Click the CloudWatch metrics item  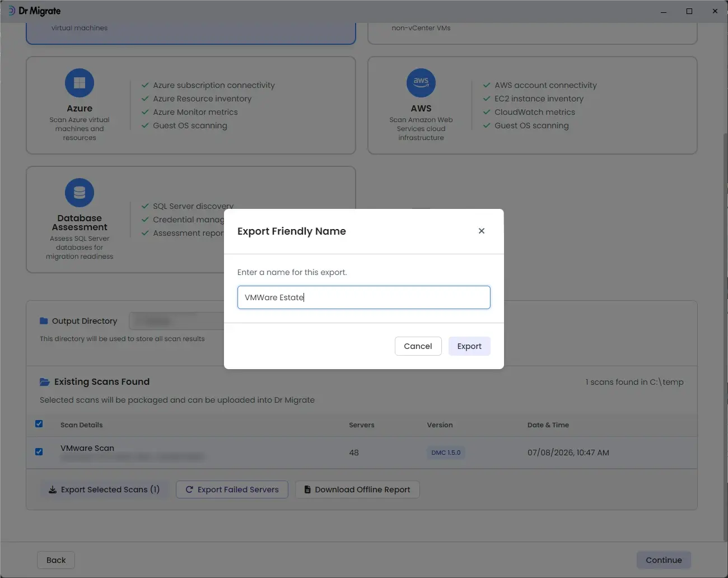pos(535,112)
